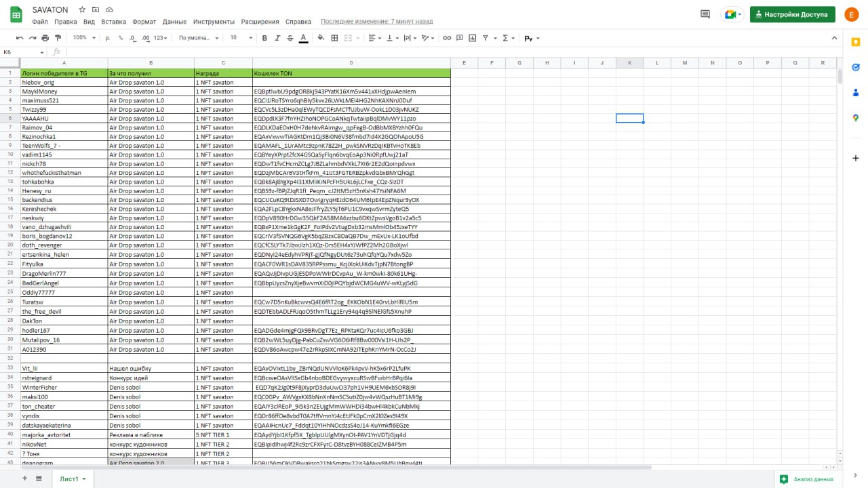This screenshot has height=488, width=868.
Task: Open the Справка menu
Action: [x=298, y=22]
